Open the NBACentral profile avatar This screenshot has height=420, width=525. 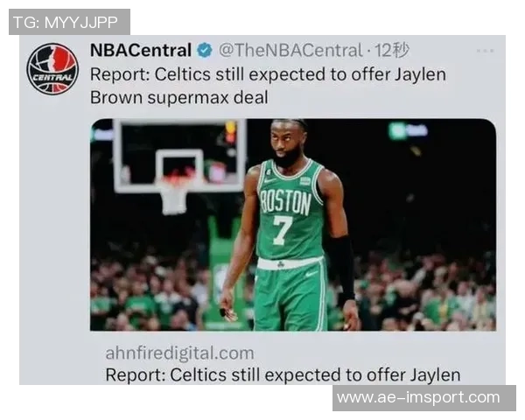(52, 68)
